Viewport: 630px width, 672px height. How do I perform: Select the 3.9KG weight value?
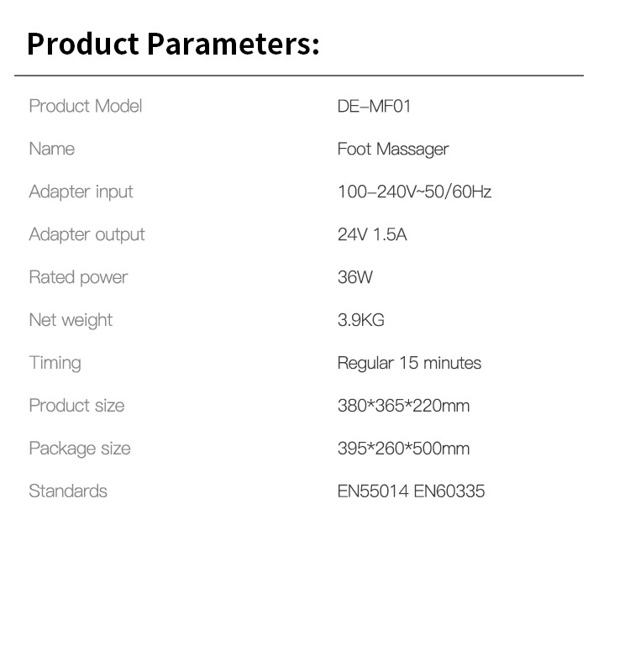(360, 320)
